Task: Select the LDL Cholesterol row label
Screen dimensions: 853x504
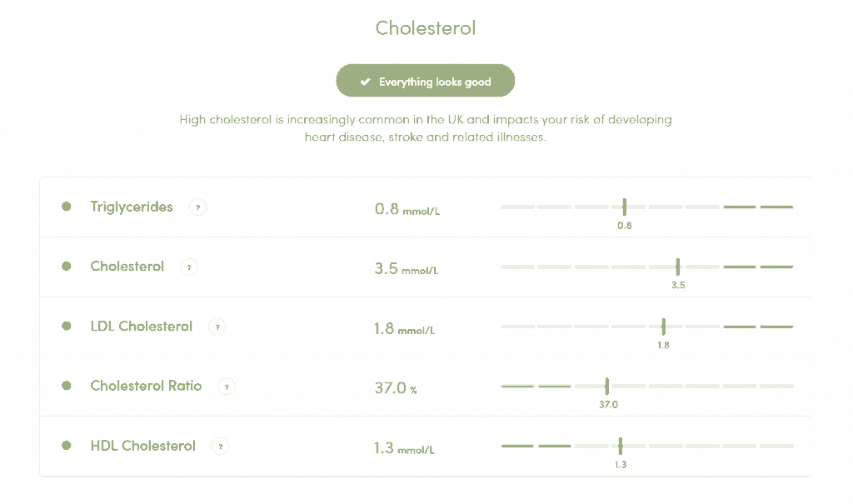Action: click(x=141, y=327)
